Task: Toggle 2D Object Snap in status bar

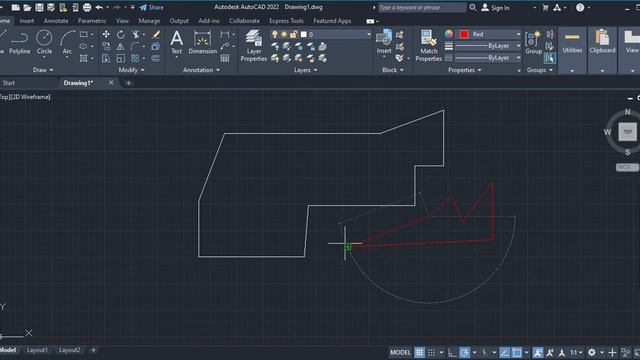Action: [x=517, y=352]
